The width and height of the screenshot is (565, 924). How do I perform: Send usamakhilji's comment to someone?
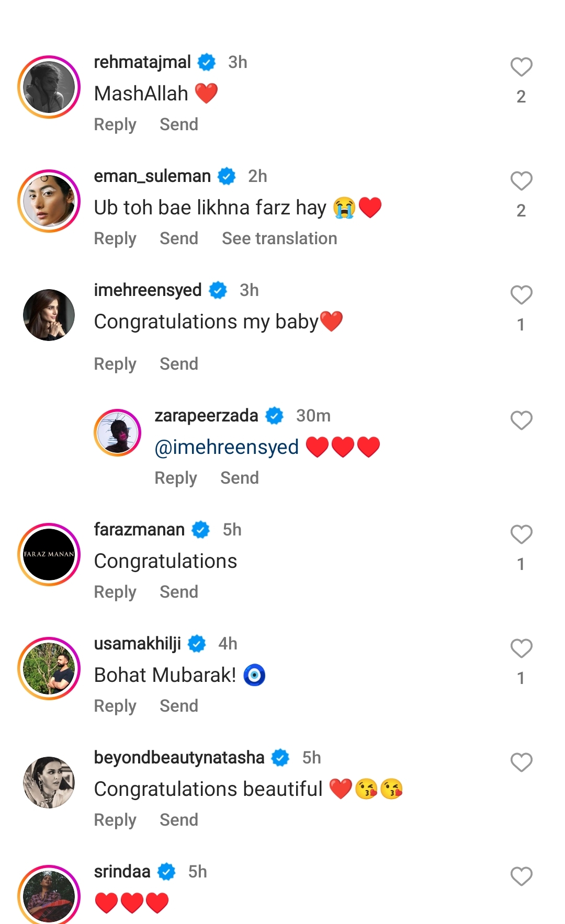point(179,706)
